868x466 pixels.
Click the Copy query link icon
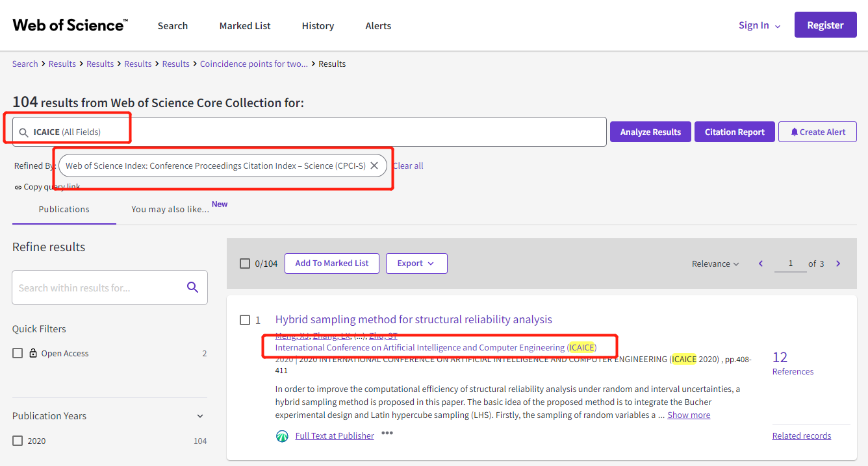coord(18,187)
